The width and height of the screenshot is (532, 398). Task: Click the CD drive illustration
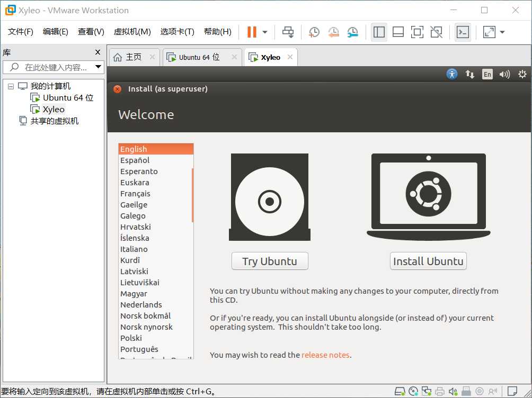coord(270,197)
